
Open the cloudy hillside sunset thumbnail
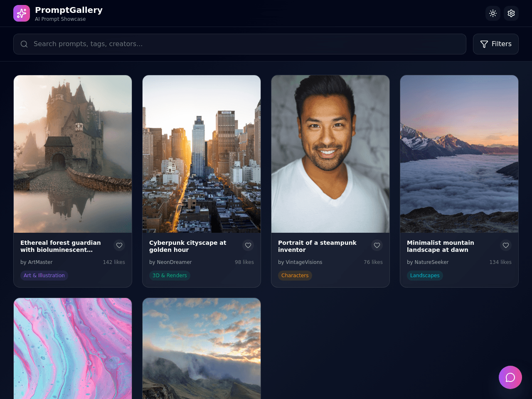click(x=202, y=348)
